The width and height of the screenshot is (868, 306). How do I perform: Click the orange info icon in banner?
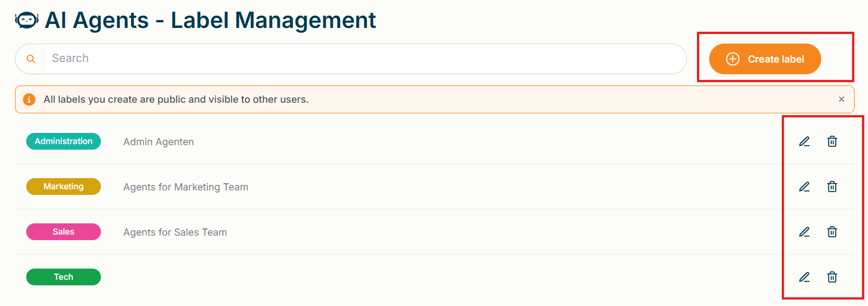(29, 99)
